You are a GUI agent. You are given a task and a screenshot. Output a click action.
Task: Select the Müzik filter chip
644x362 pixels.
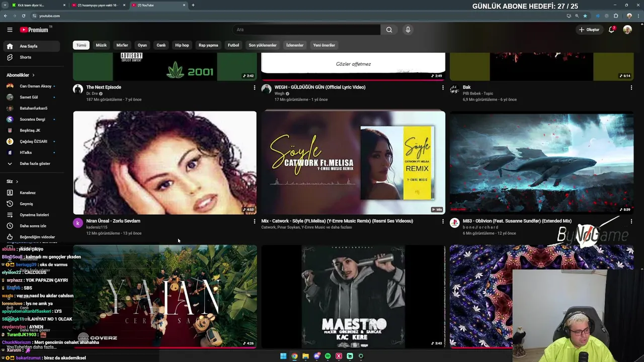pyautogui.click(x=101, y=45)
